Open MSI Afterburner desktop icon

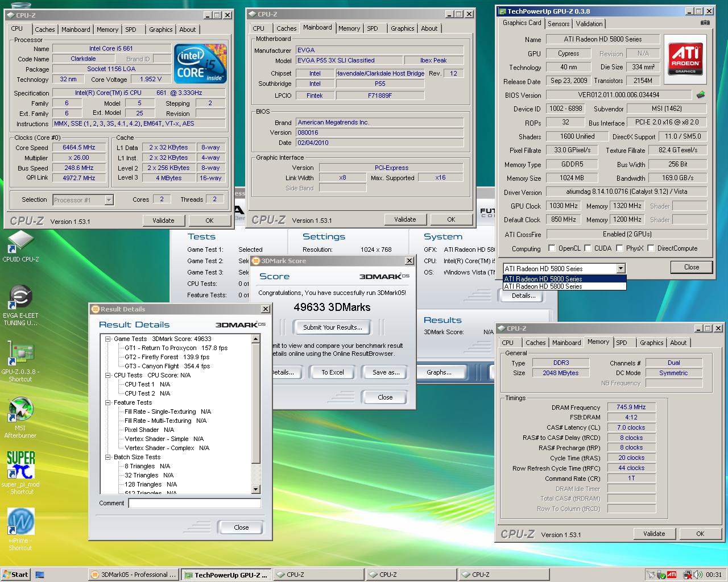tap(20, 417)
